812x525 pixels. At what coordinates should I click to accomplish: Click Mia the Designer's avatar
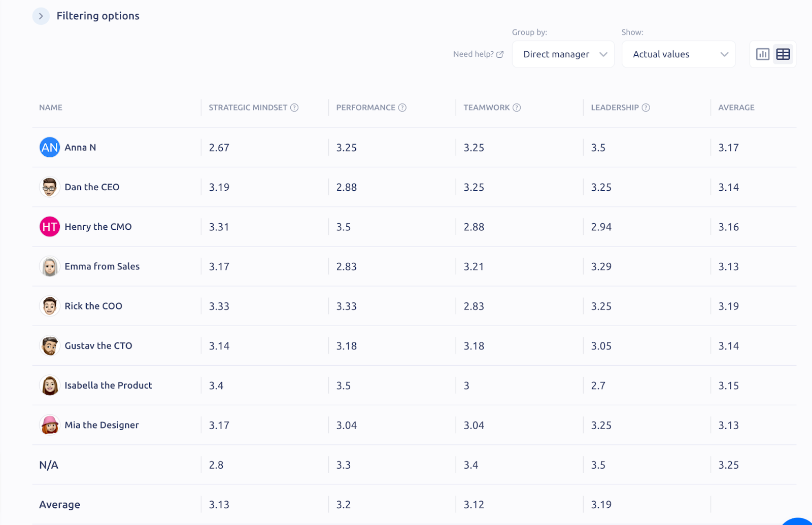tap(49, 425)
